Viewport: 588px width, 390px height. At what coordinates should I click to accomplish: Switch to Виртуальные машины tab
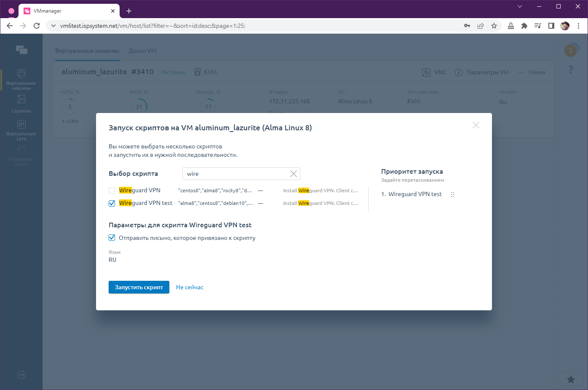pos(87,51)
